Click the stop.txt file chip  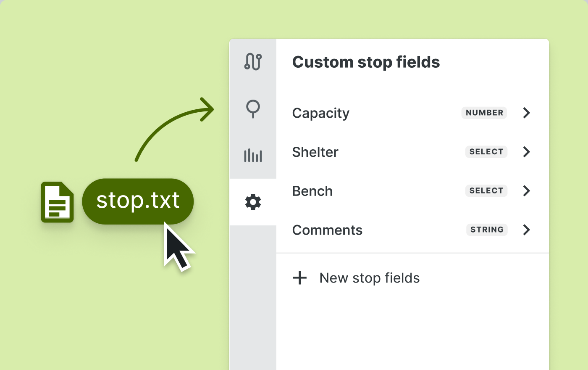coord(138,201)
